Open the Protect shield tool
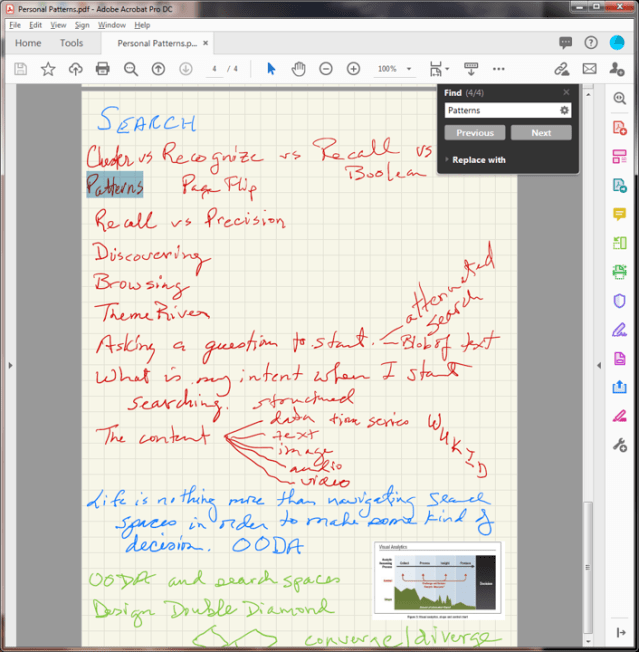This screenshot has height=652, width=639. 620,300
